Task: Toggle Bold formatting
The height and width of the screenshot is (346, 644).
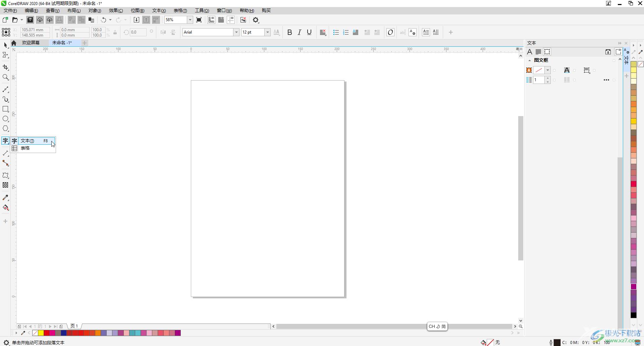Action: tap(289, 32)
